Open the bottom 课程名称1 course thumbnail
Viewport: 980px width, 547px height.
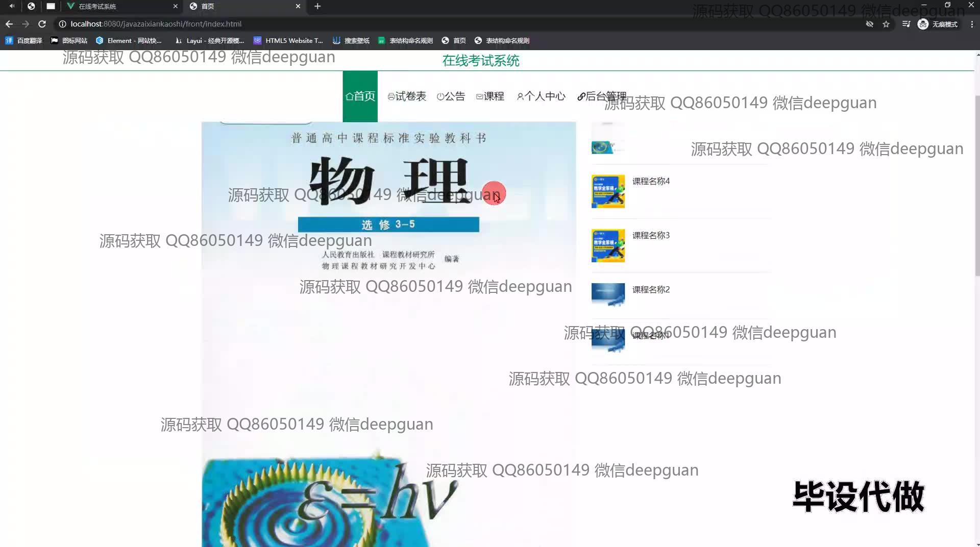(x=608, y=341)
